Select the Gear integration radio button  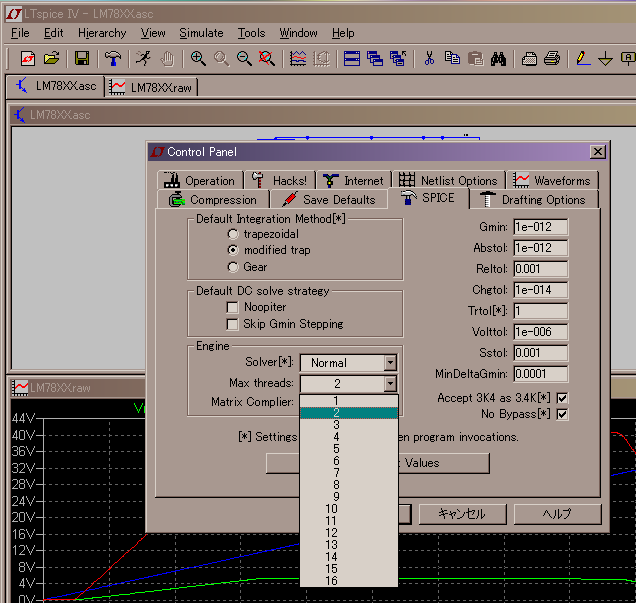tap(233, 267)
